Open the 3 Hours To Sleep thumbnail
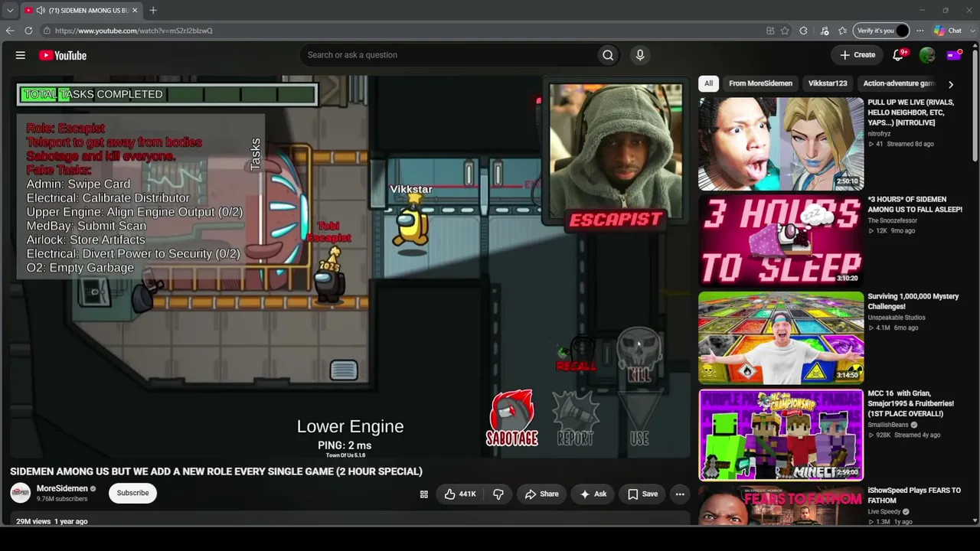This screenshot has height=551, width=980. pos(781,240)
